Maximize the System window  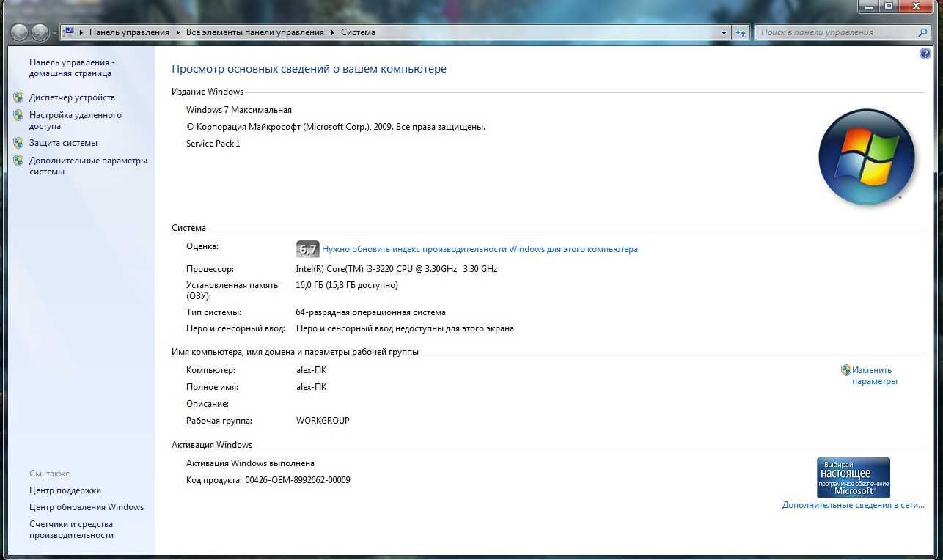click(x=889, y=6)
